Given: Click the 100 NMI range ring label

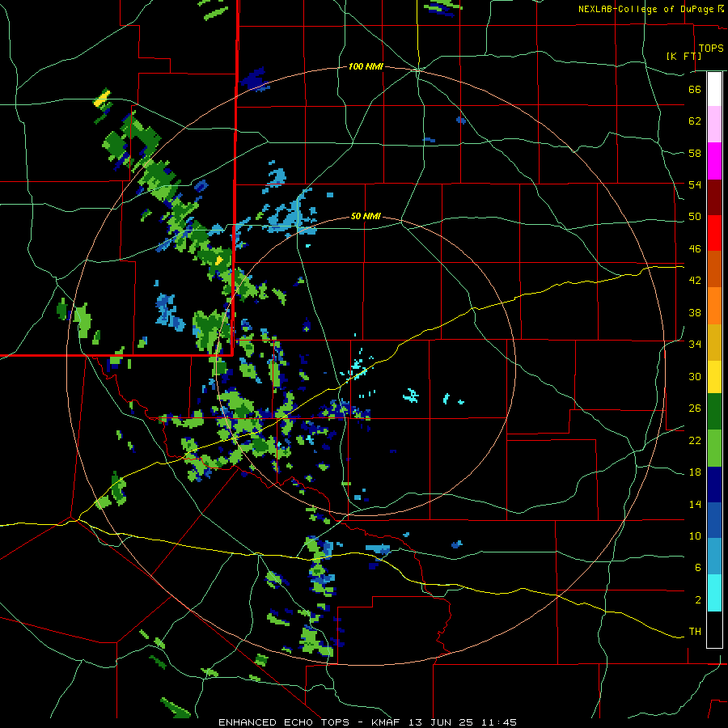Looking at the screenshot, I should coord(366,67).
